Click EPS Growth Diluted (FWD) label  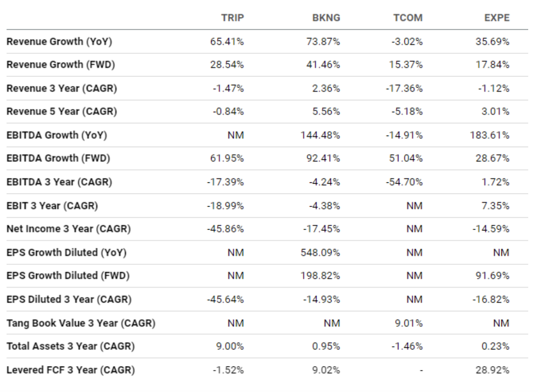pos(68,276)
